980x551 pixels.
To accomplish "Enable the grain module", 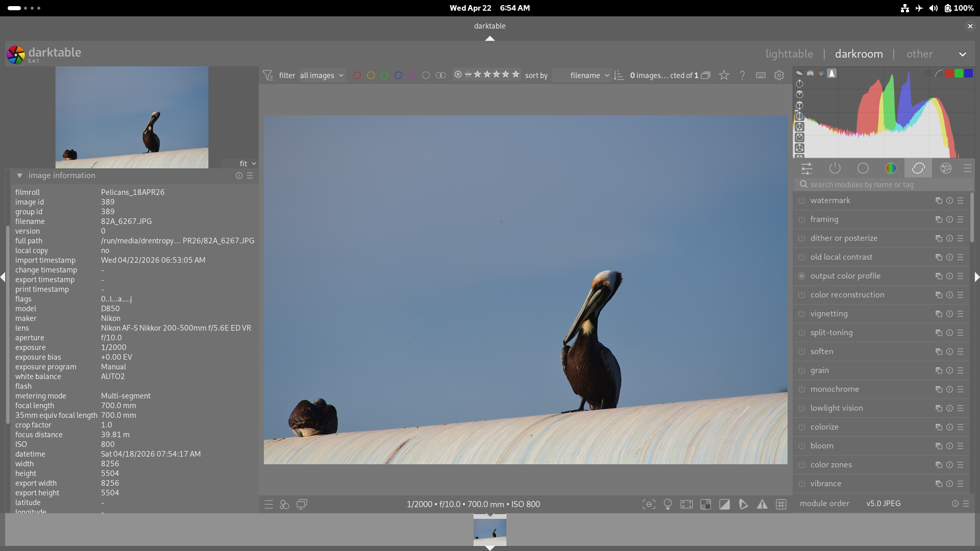I will pyautogui.click(x=802, y=370).
